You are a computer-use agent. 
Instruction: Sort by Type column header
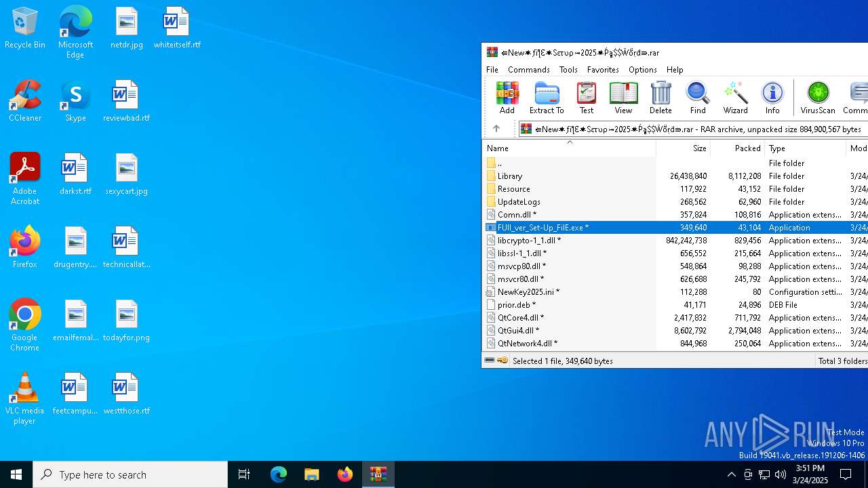[x=806, y=148]
